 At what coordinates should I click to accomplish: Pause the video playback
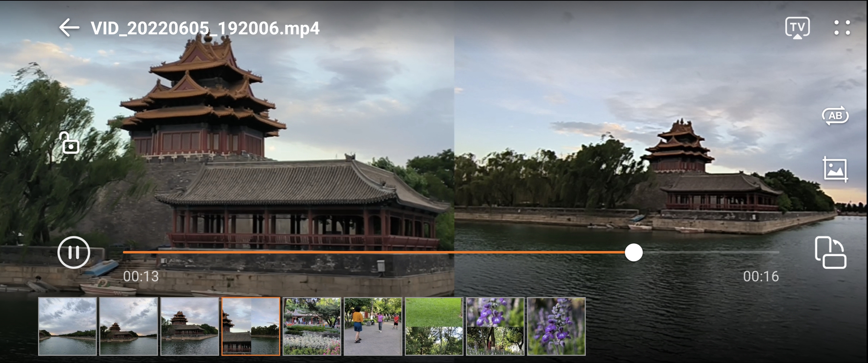coord(73,252)
